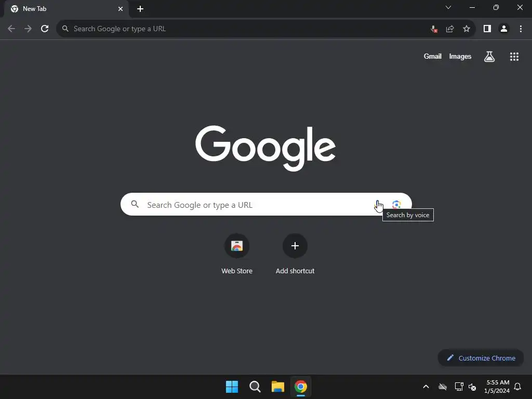The image size is (532, 399).
Task: Expand the tab search chevron
Action: tap(448, 7)
